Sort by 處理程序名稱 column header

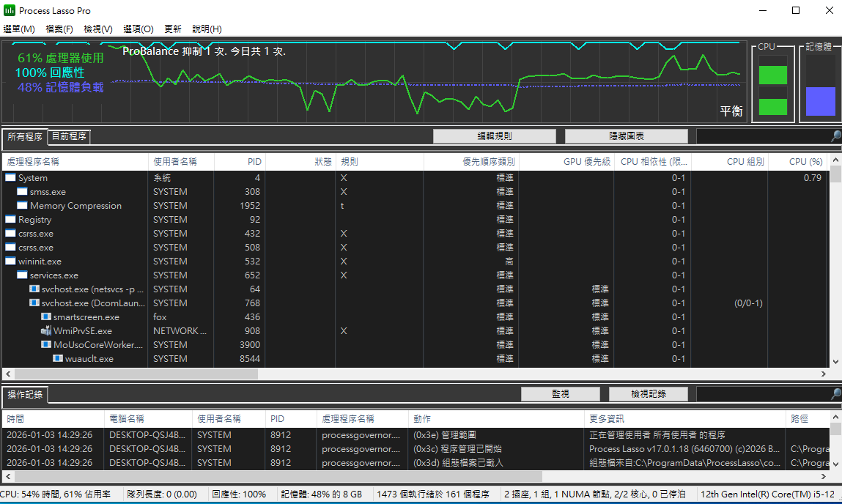pyautogui.click(x=75, y=162)
